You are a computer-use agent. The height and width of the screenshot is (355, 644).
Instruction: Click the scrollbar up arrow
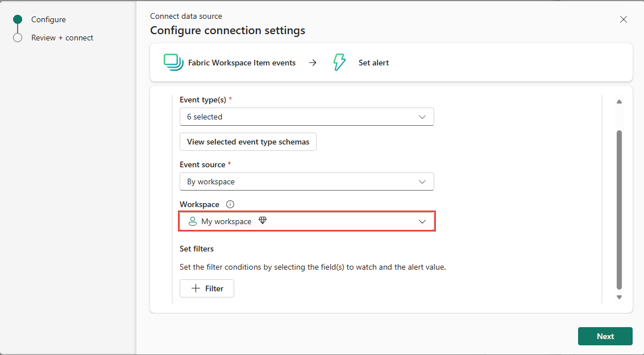pos(619,101)
